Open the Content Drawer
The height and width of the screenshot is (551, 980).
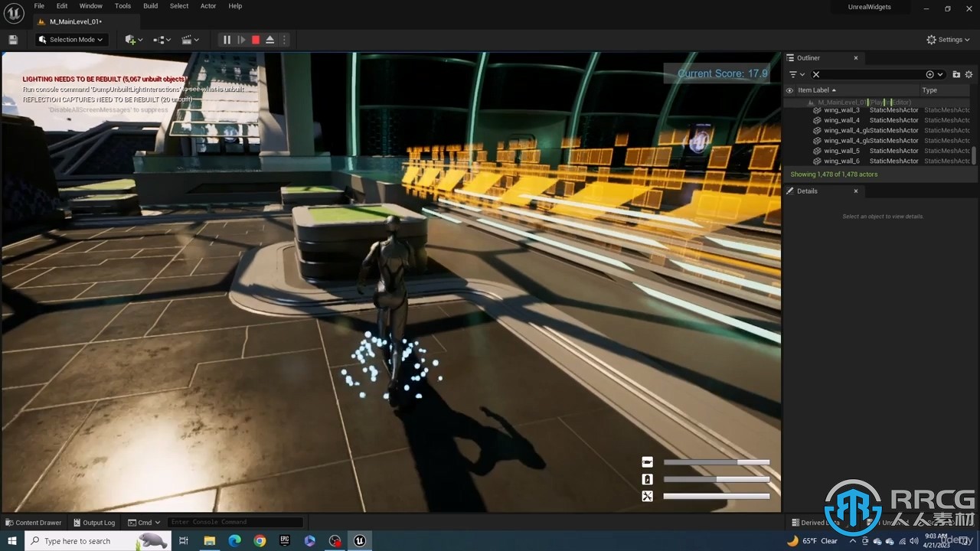33,523
